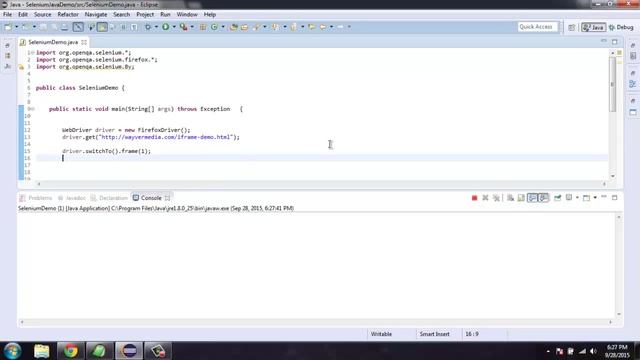Click the Console horizontal scrollbar
Image resolution: width=640 pixels, height=360 pixels.
316,322
